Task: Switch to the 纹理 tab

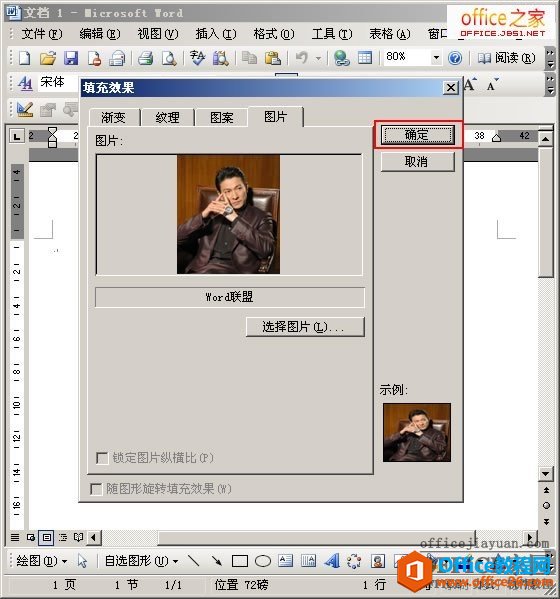Action: 168,117
